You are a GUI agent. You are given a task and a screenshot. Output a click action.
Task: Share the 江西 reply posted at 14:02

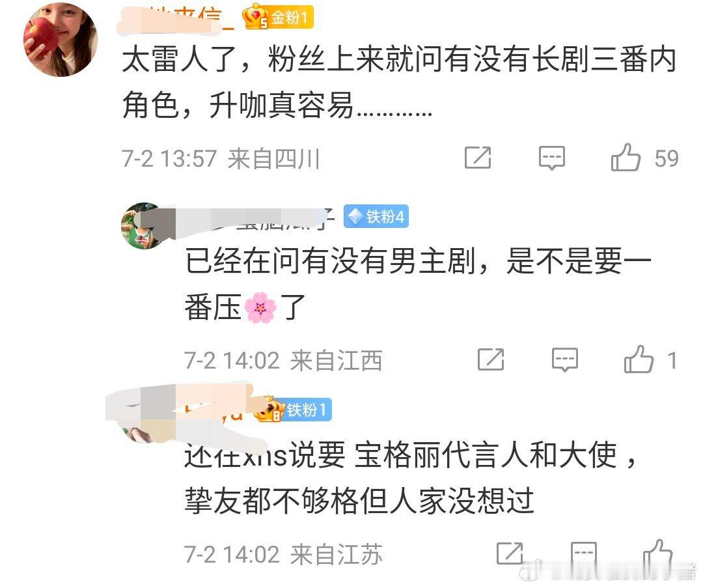tap(491, 359)
